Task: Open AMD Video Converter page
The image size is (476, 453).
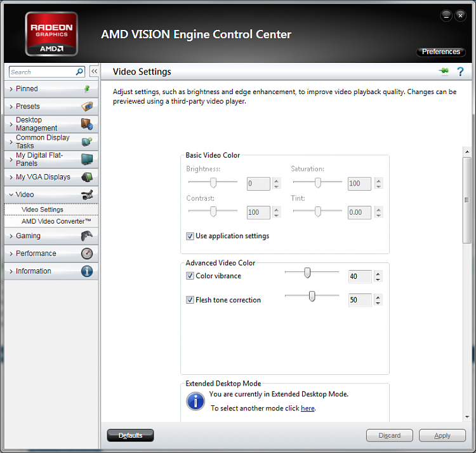Action: tap(51, 221)
